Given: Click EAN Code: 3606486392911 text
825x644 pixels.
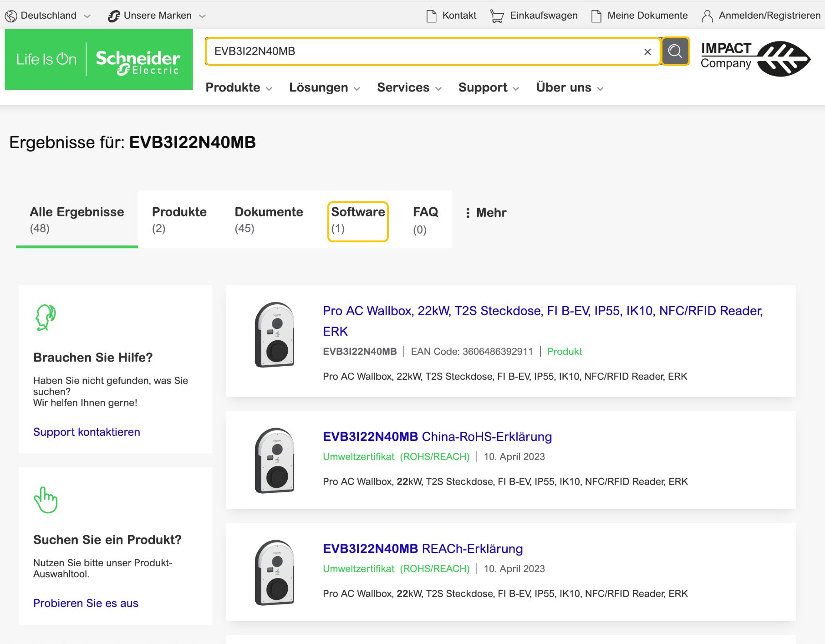Looking at the screenshot, I should (x=472, y=352).
